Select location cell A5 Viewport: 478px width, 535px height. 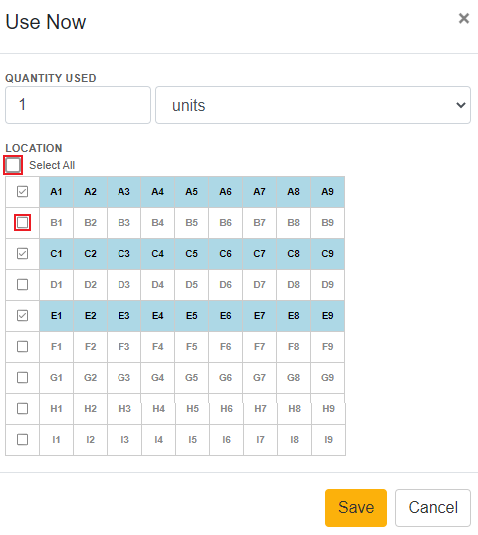pyautogui.click(x=192, y=192)
